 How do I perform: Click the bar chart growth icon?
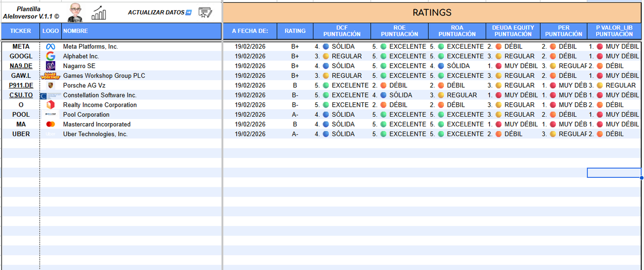99,13
